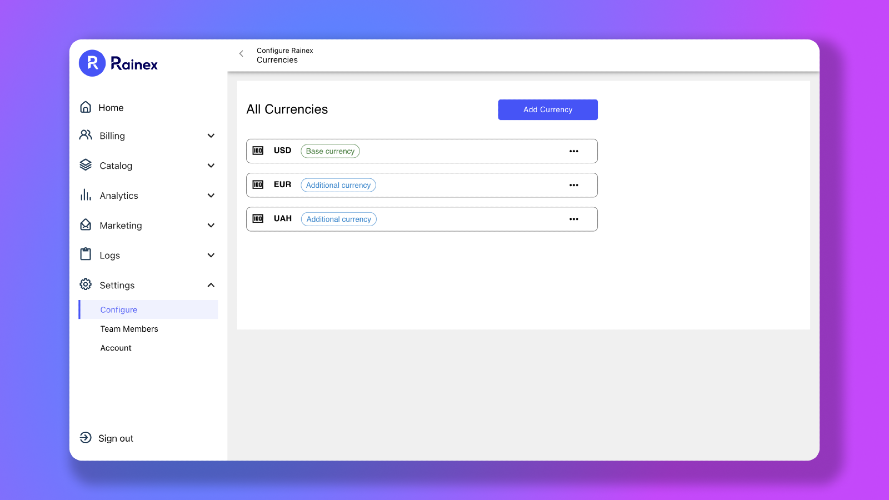The image size is (889, 500).
Task: Open the Team Members submenu item
Action: click(x=129, y=329)
